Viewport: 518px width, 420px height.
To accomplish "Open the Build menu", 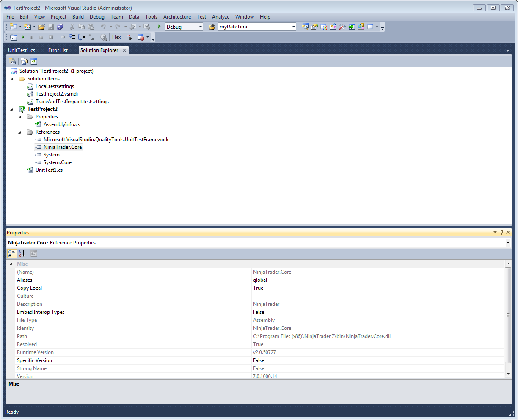I will (x=78, y=17).
